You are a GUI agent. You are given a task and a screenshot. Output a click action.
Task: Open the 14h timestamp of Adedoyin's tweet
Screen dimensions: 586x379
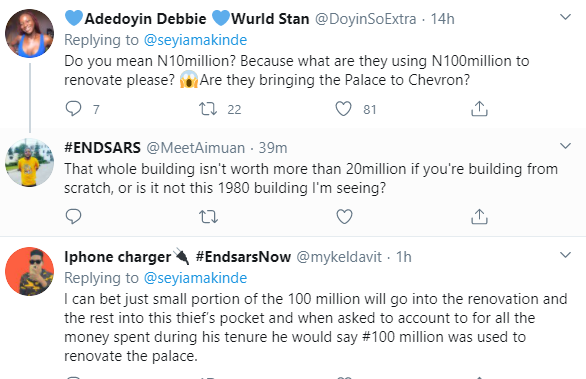pos(442,19)
